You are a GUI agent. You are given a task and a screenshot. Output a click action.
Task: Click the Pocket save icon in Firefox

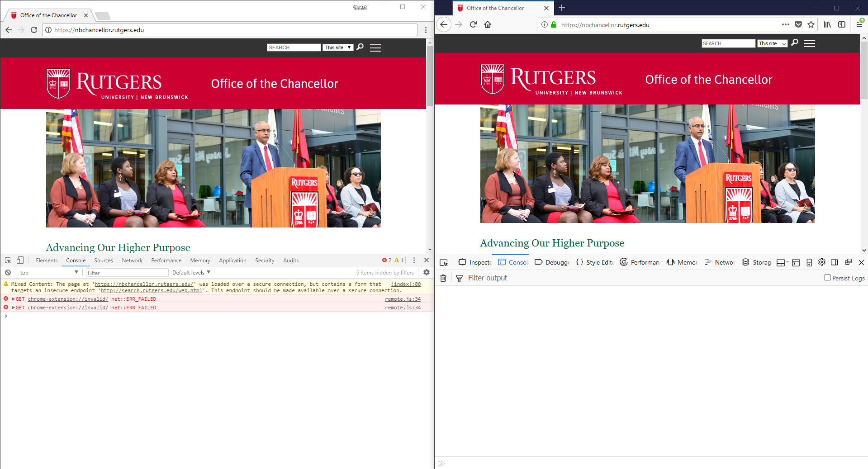point(798,24)
